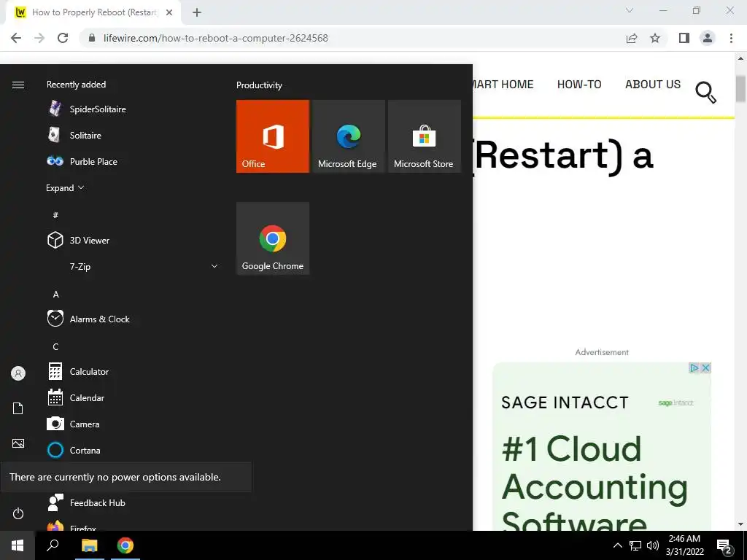Open Chrome tab search chevron

pos(630,10)
